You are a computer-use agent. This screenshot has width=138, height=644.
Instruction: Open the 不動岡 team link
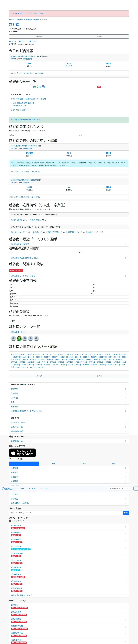click(29, 188)
